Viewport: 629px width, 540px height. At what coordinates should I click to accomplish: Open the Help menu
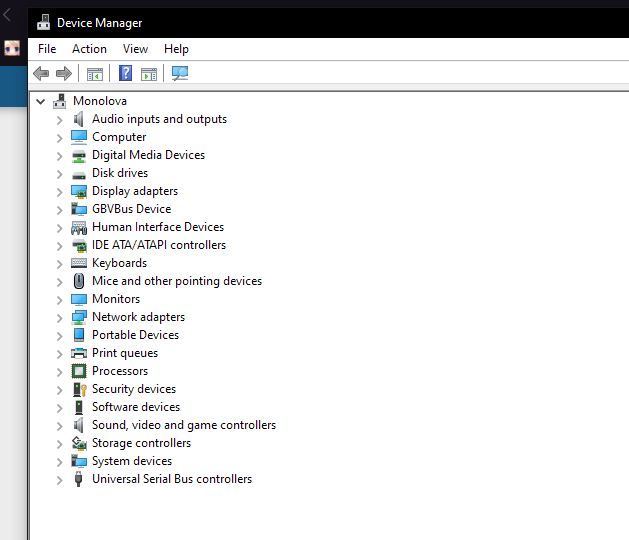pyautogui.click(x=177, y=49)
